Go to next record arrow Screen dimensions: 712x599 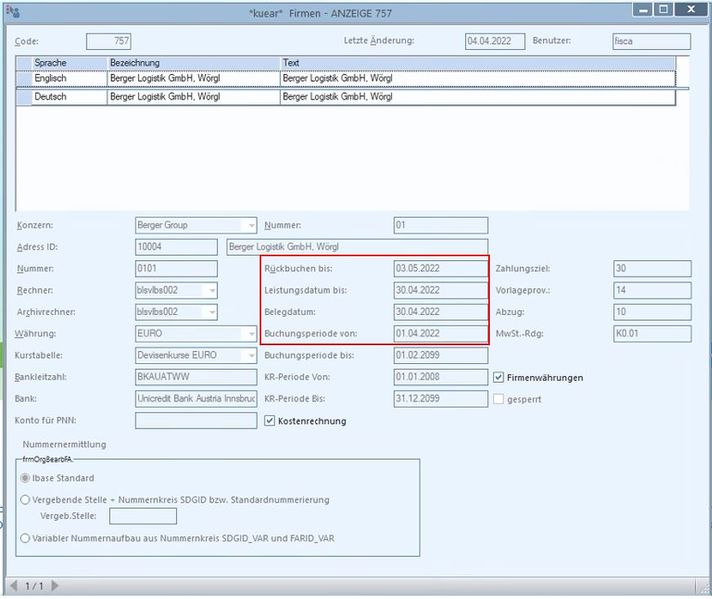pos(55,585)
